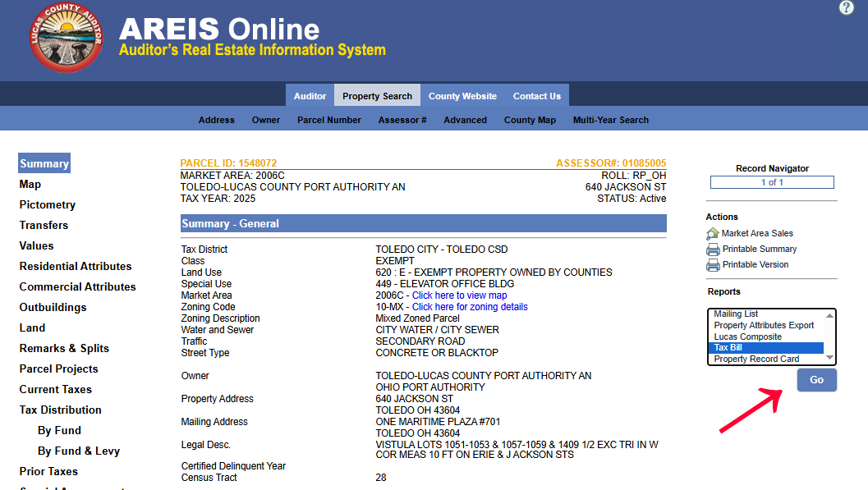This screenshot has width=868, height=490.
Task: Click the STATUS: Active text
Action: (631, 199)
